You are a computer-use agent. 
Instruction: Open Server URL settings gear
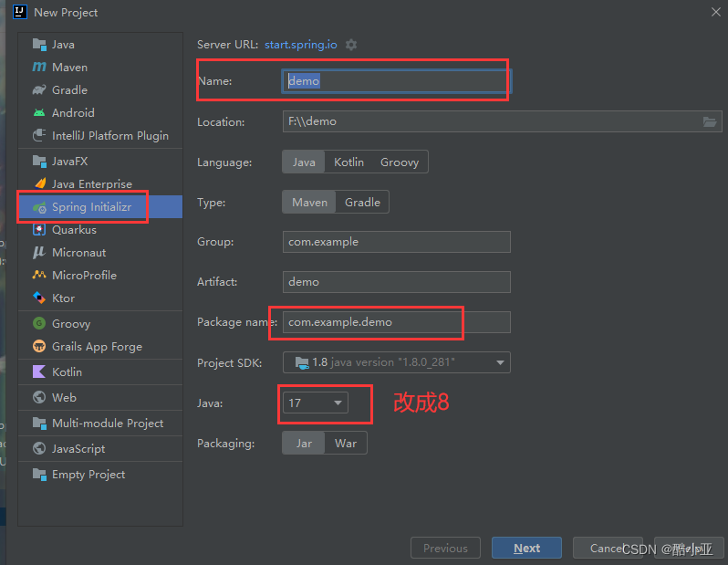coord(351,45)
